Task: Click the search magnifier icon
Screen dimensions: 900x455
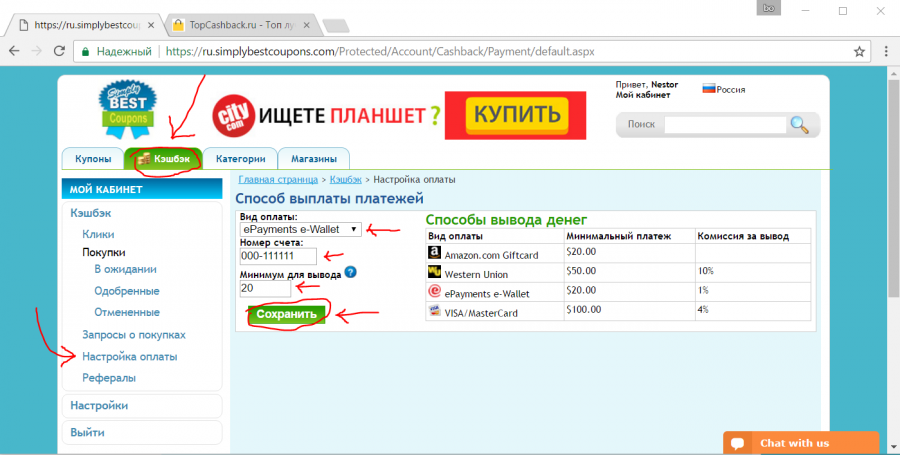Action: point(799,125)
